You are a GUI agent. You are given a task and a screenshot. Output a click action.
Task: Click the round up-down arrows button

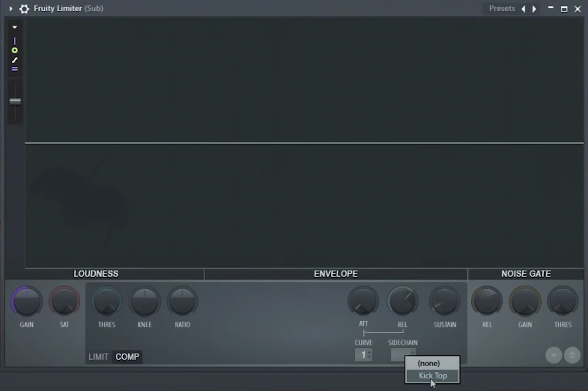coord(572,355)
